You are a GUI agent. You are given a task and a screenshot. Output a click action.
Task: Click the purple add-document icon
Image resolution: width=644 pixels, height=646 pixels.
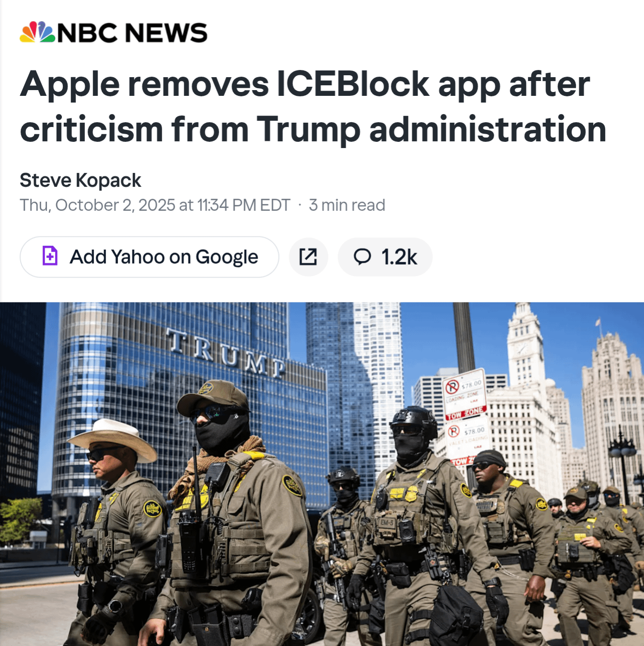click(50, 256)
